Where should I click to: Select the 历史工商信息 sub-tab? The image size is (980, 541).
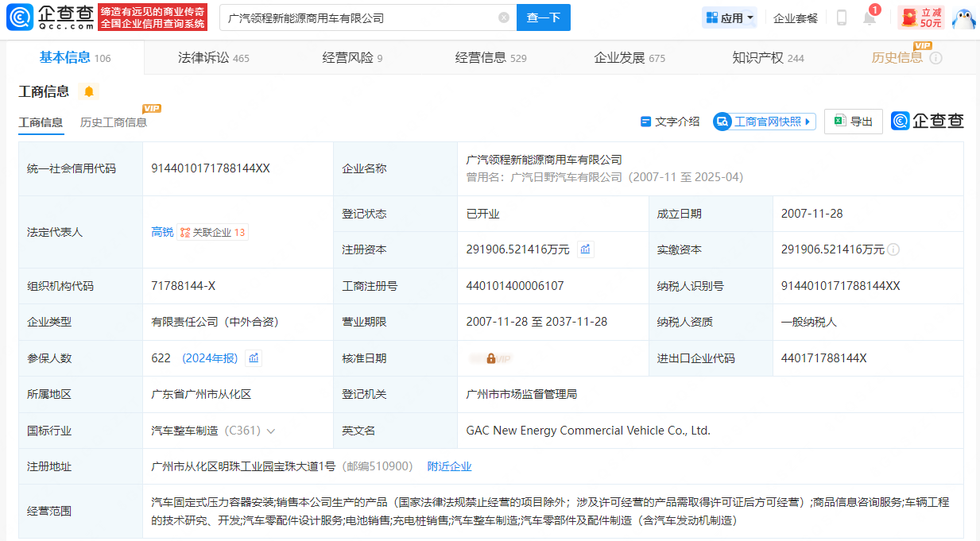tap(114, 122)
